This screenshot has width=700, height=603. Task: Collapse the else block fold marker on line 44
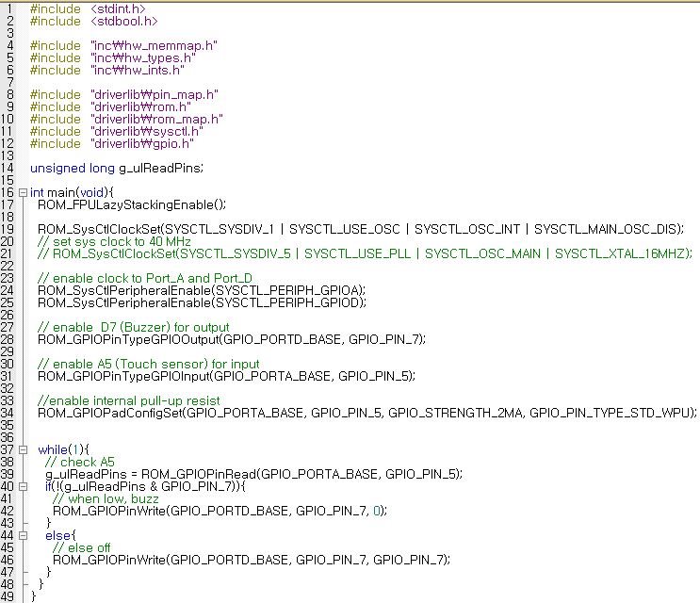point(23,535)
